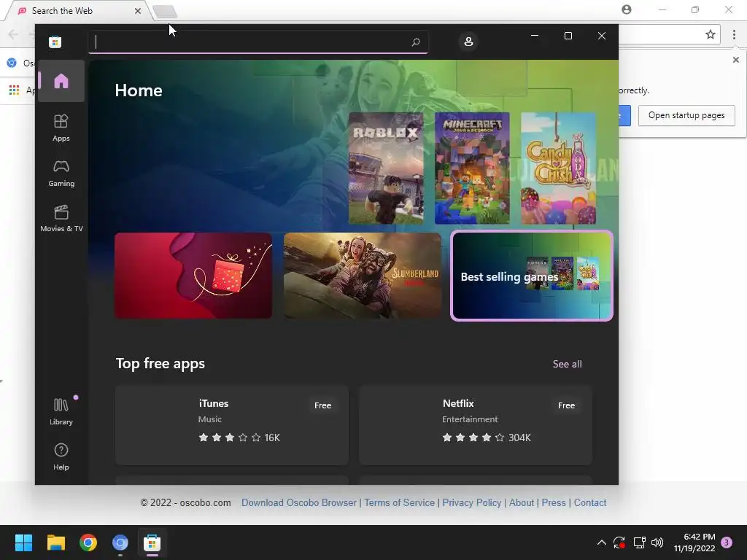Click the Free button for iTunes
Image resolution: width=747 pixels, height=560 pixels.
(322, 405)
